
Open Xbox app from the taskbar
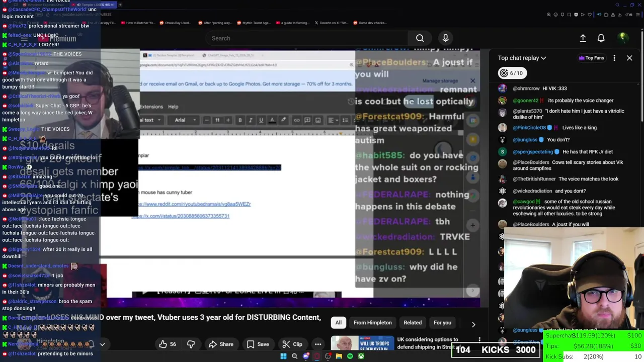[x=361, y=356]
